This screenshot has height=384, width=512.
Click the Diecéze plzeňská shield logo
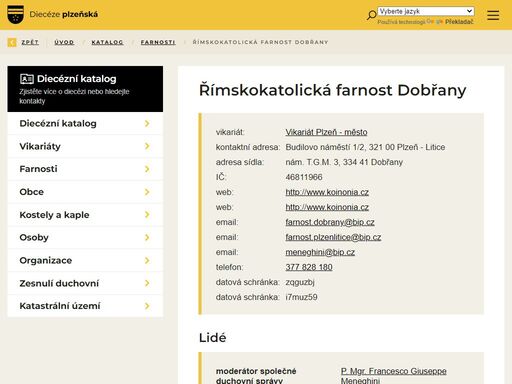15,14
